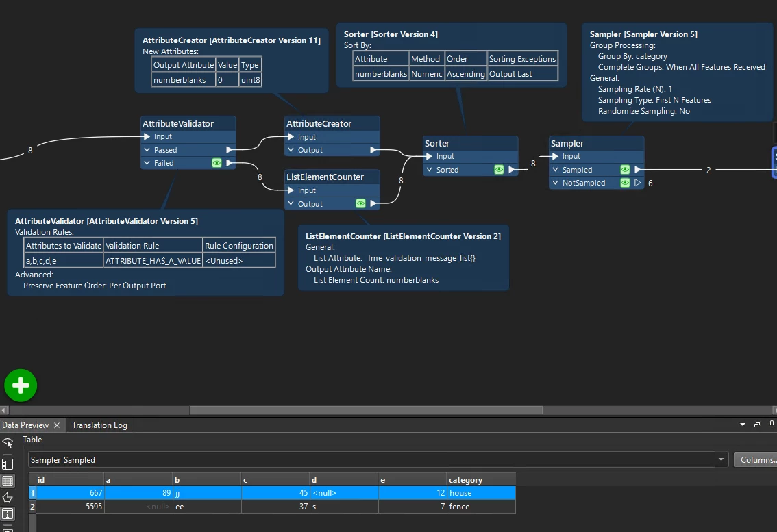The width and height of the screenshot is (777, 532).
Task: Click the cell with value 5595
Action: (70, 506)
